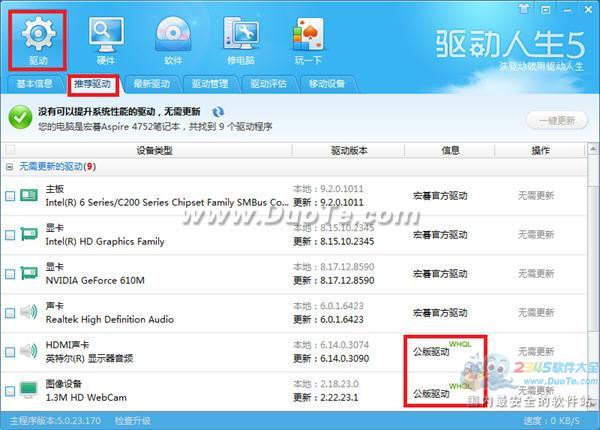This screenshot has width=600, height=430.
Task: Tick the select-all checkbox in header
Action: tap(10, 150)
